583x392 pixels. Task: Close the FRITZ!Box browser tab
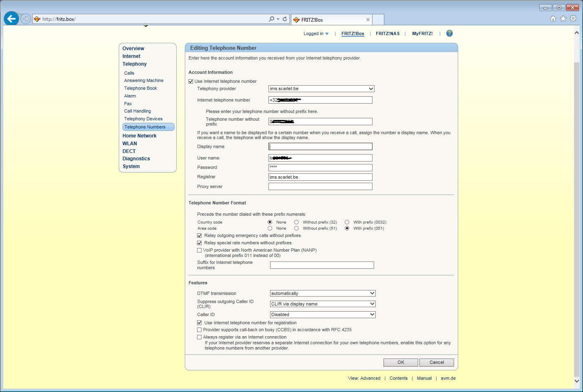[x=368, y=20]
